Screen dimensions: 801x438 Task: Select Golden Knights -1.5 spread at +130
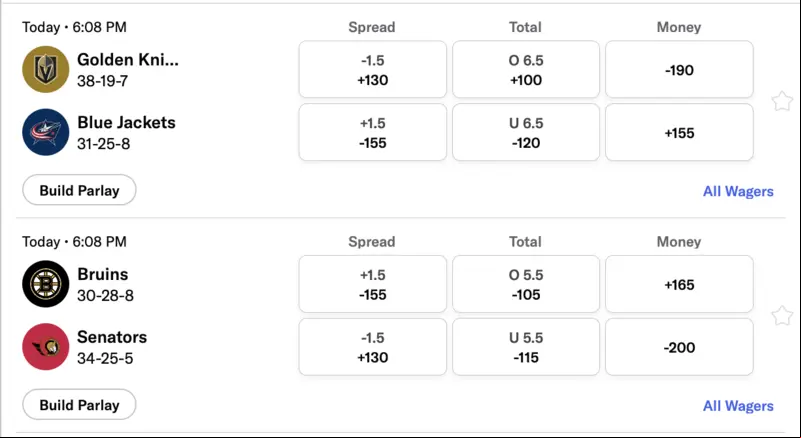(x=373, y=70)
